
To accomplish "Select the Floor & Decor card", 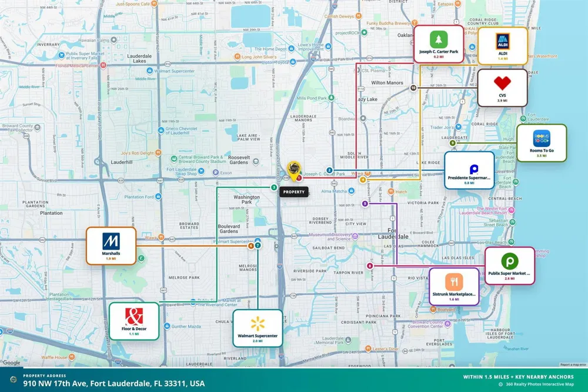I will click(x=134, y=321).
